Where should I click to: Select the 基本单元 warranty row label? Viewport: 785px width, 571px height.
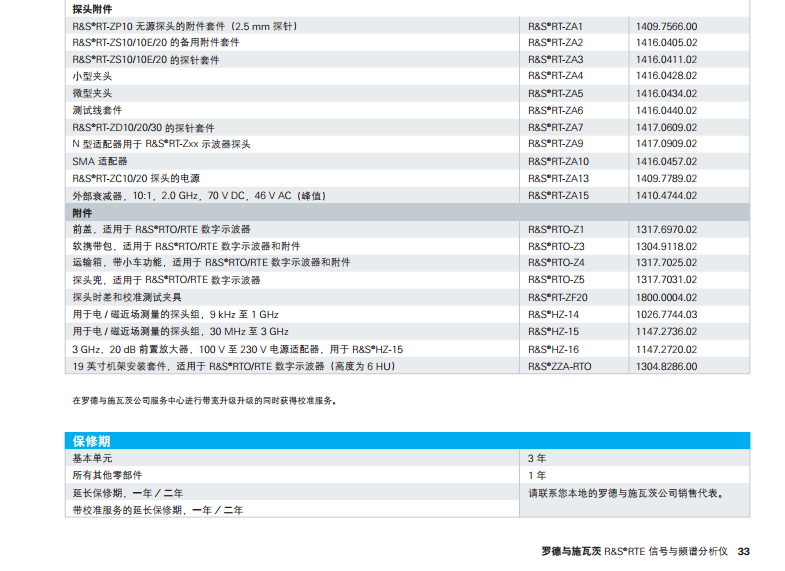tap(92, 458)
